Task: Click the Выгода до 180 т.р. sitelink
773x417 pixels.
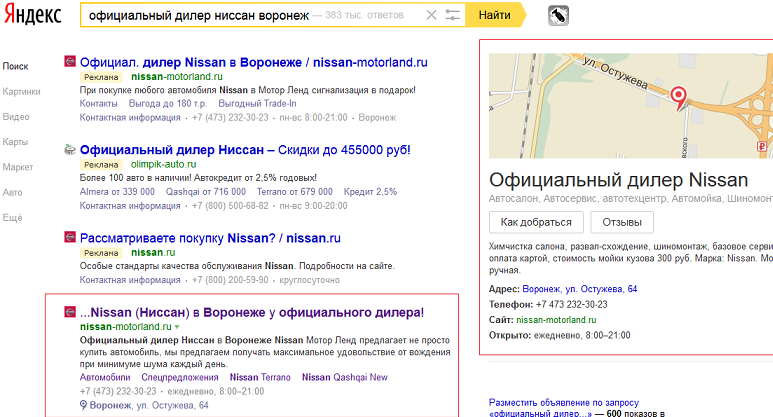Action: point(168,104)
